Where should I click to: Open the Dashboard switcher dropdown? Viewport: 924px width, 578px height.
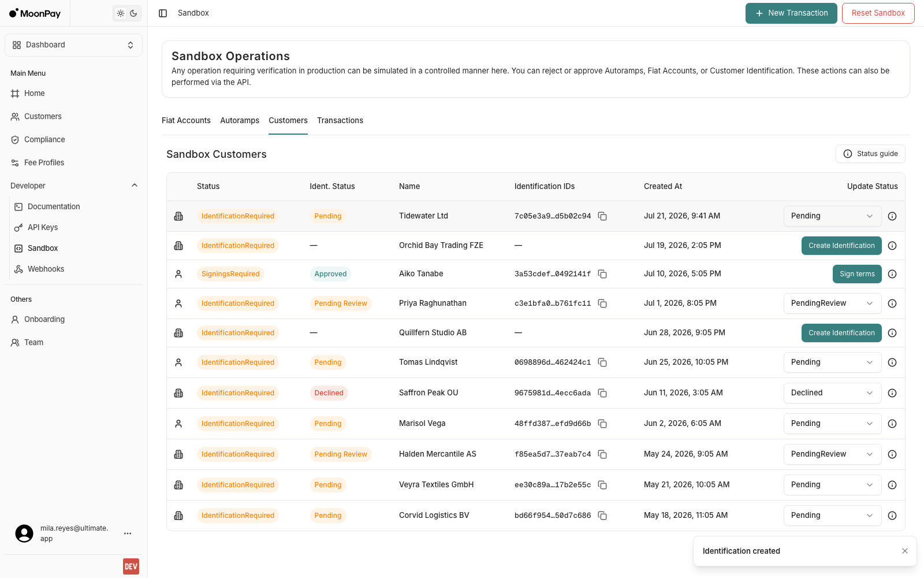73,45
